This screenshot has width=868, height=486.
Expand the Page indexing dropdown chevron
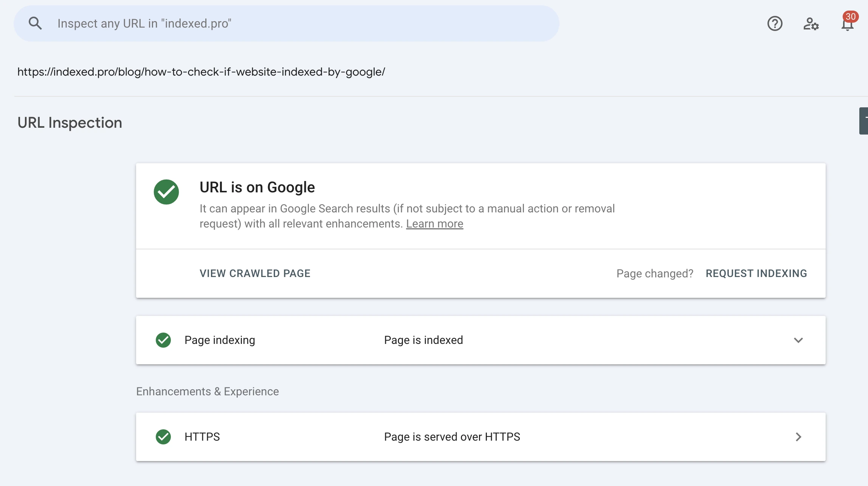798,340
